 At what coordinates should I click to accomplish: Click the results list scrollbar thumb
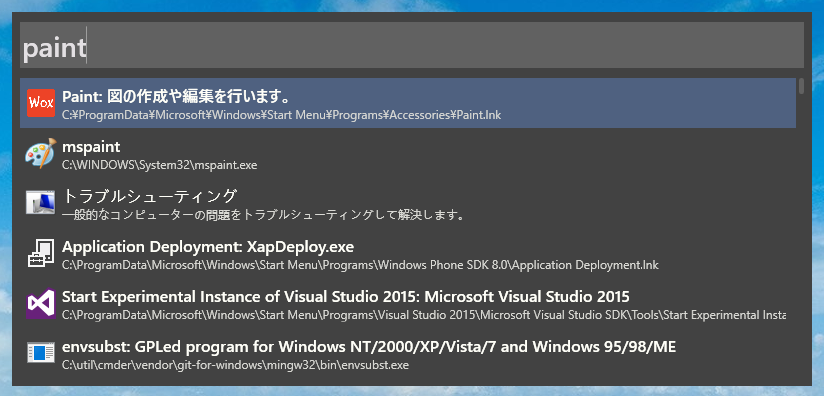point(801,86)
